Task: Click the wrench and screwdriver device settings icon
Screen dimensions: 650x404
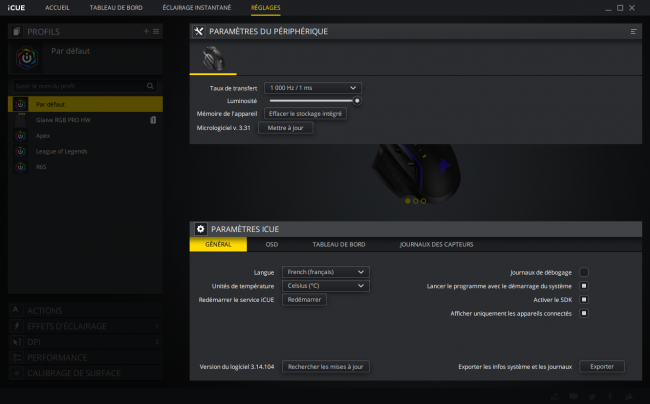Action: coord(199,31)
